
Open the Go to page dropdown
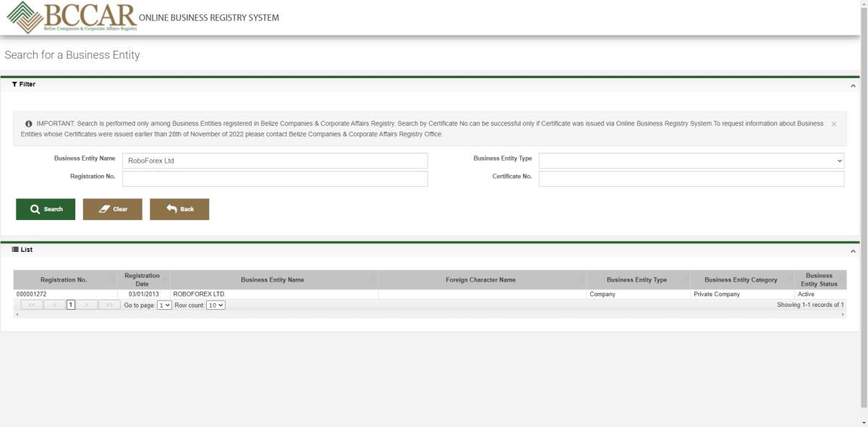tap(165, 305)
